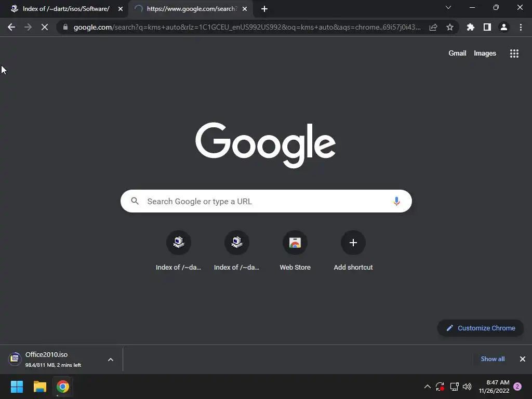Stop loading the current page
Image resolution: width=532 pixels, height=399 pixels.
point(45,27)
